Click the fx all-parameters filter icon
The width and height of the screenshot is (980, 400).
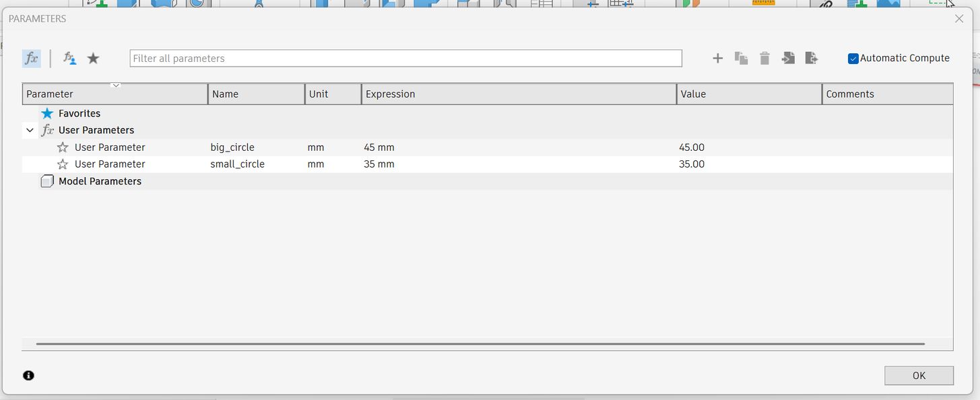32,59
